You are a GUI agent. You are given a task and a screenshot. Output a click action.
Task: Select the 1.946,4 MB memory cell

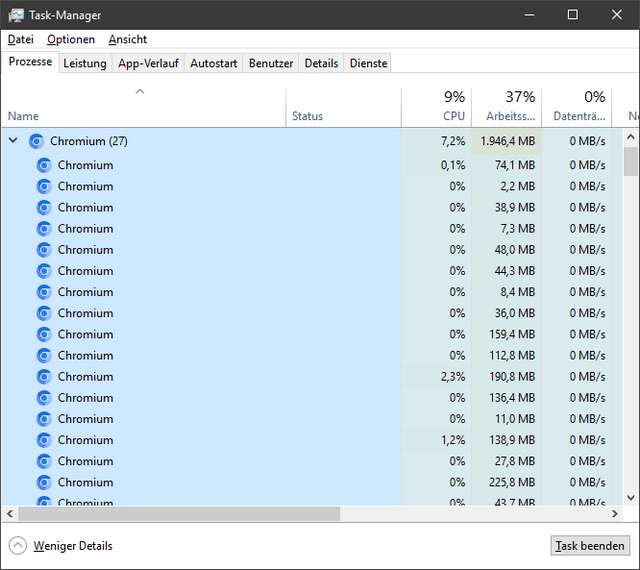coord(507,141)
